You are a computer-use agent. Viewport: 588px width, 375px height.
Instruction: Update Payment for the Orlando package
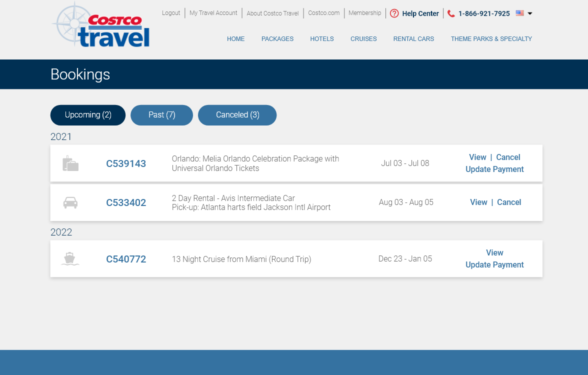(494, 169)
